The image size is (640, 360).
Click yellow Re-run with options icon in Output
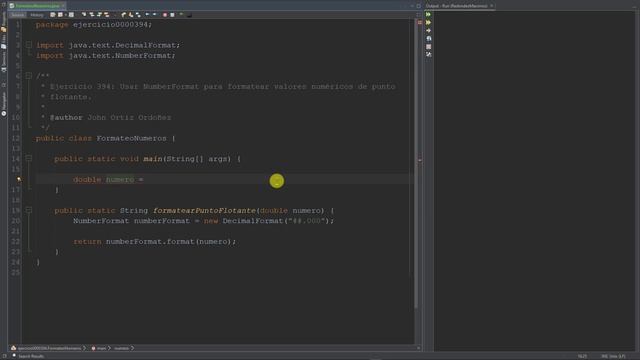click(428, 22)
